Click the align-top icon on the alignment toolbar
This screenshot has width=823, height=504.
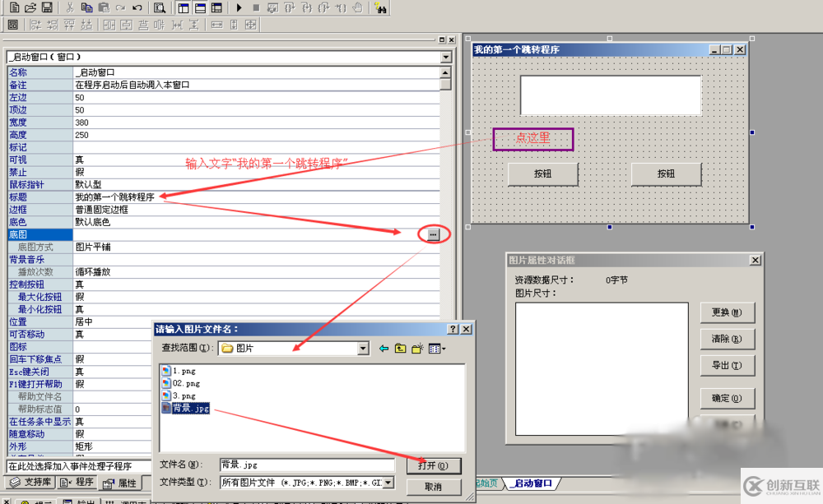[x=69, y=25]
